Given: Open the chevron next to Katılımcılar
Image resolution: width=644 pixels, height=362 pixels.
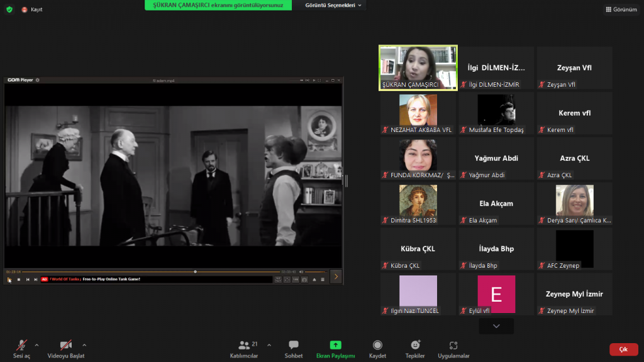Looking at the screenshot, I should click(x=269, y=344).
